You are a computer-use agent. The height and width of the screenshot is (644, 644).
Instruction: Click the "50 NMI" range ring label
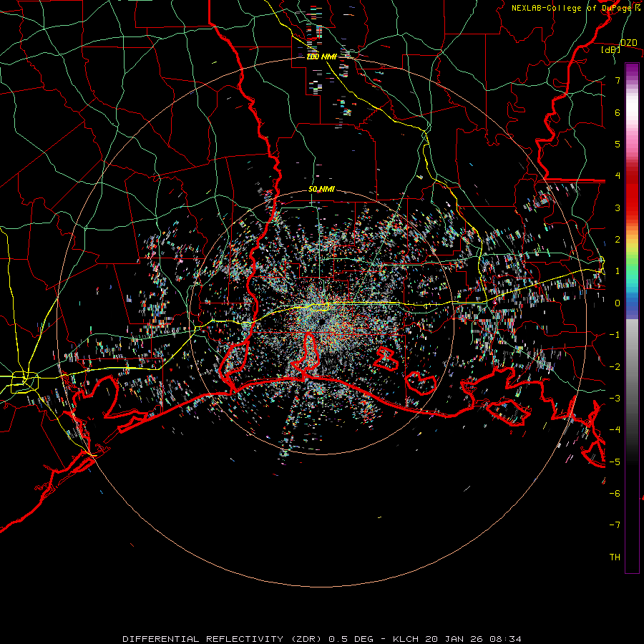click(x=321, y=190)
